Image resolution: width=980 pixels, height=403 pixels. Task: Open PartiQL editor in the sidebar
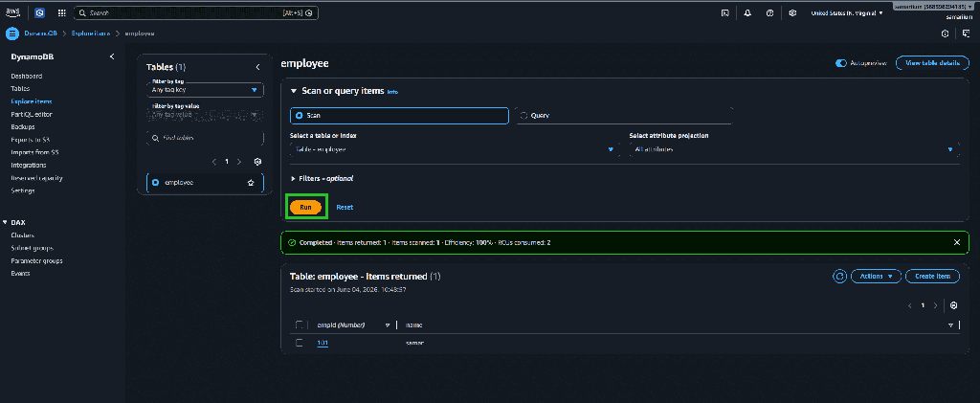[32, 114]
